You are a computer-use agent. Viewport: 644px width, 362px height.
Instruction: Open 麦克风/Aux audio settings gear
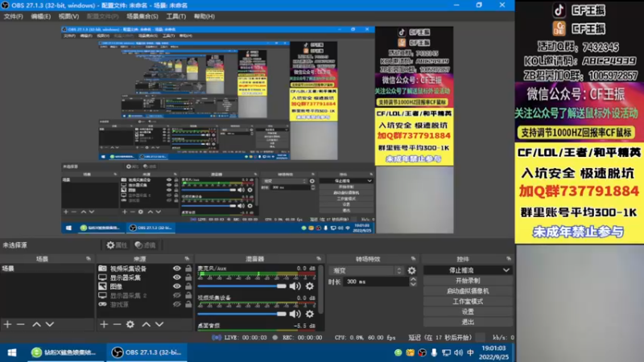tap(310, 286)
